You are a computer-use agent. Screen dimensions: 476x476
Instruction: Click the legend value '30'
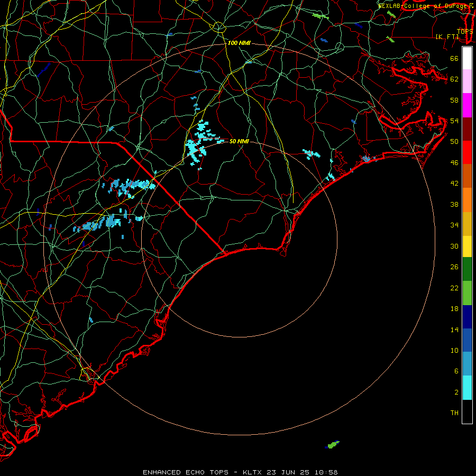tap(454, 246)
